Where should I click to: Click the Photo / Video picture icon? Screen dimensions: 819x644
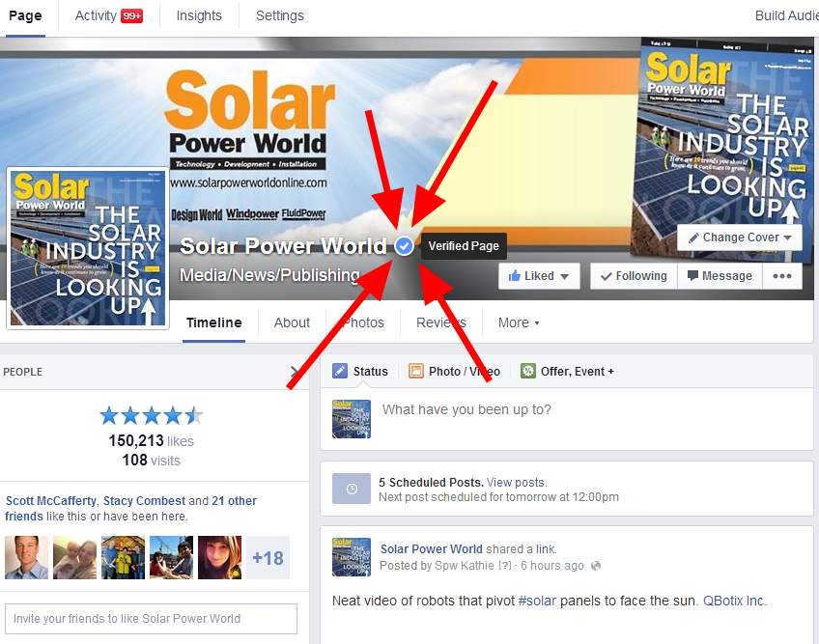click(x=415, y=371)
